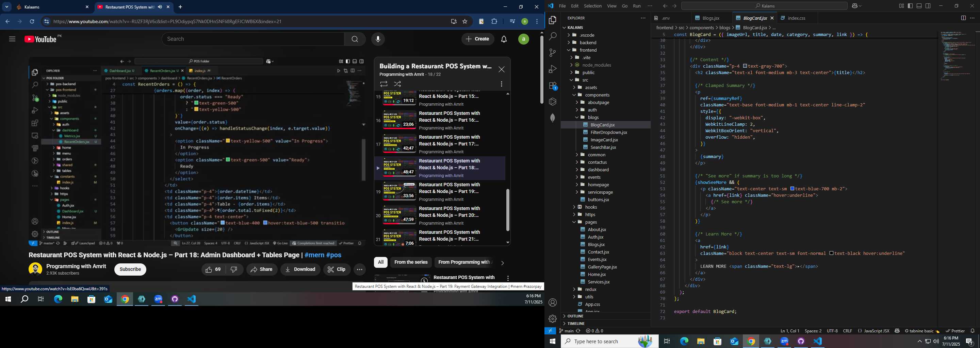
Task: Click the Download button under the video
Action: click(x=300, y=269)
